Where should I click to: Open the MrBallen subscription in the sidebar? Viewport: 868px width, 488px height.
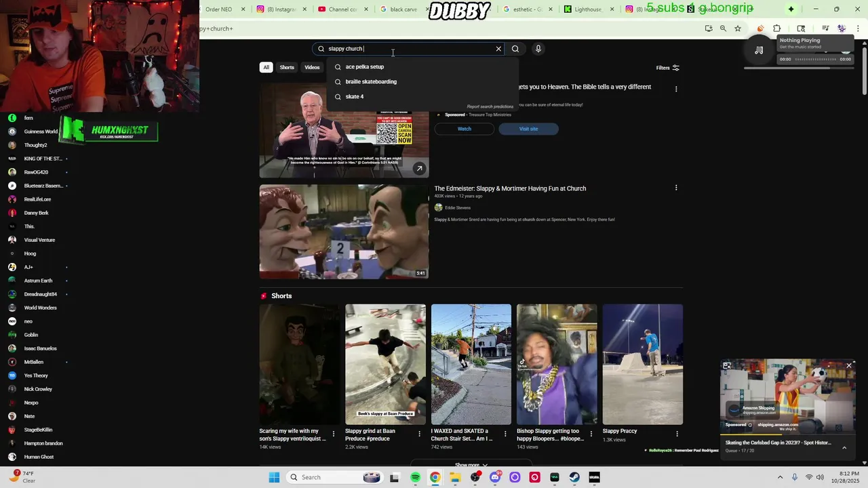coord(34,362)
